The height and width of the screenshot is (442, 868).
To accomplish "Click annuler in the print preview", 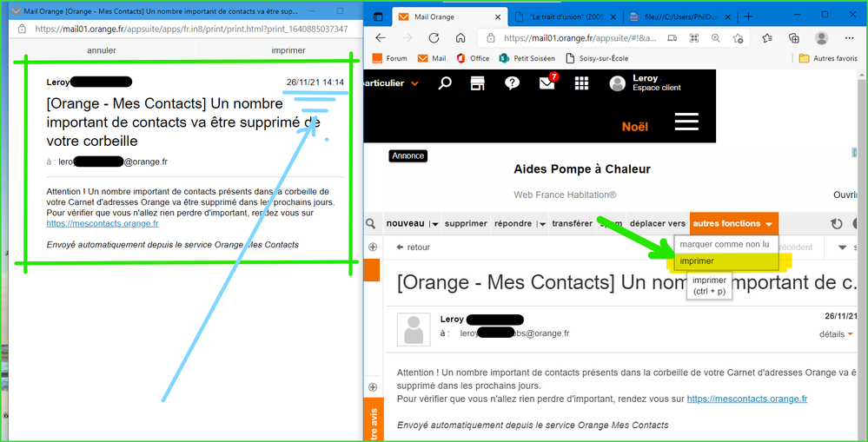I will point(103,50).
